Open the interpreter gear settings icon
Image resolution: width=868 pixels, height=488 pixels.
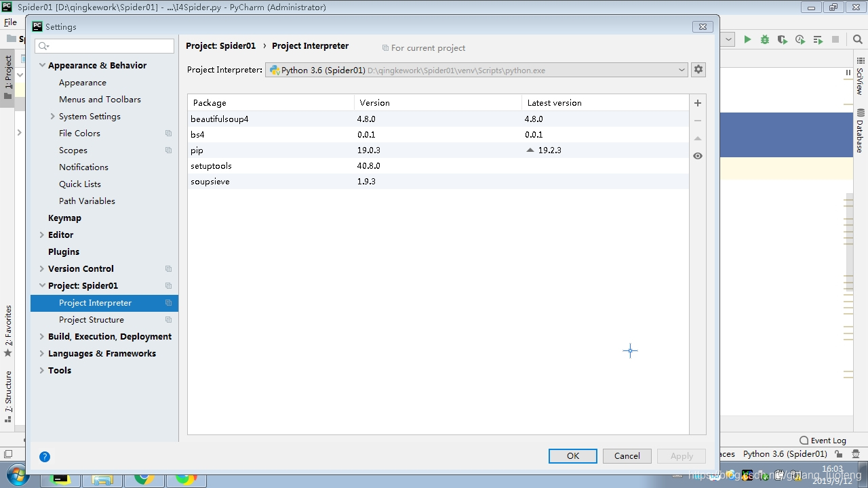click(x=698, y=70)
